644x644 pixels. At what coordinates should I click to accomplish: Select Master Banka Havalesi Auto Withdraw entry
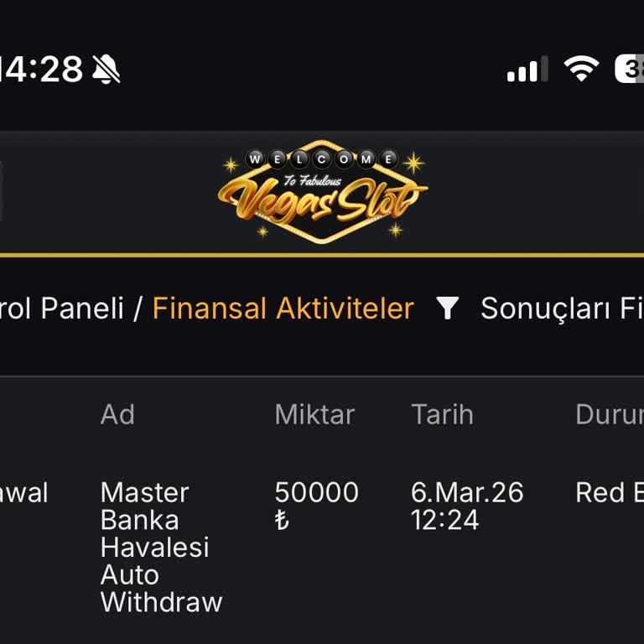point(161,547)
